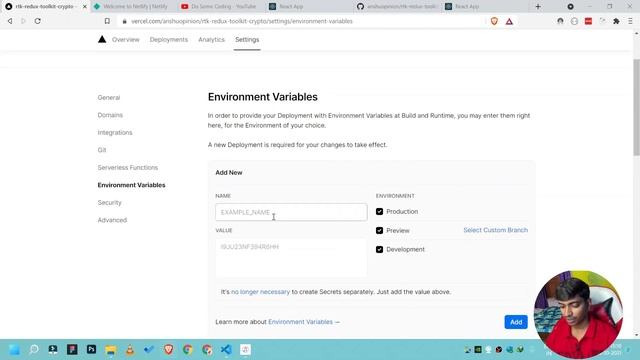Click the page vertical scrollbar

(x=636, y=107)
